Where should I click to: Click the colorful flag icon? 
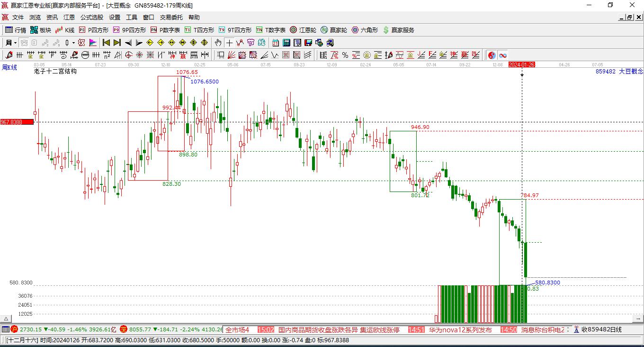(x=93, y=43)
